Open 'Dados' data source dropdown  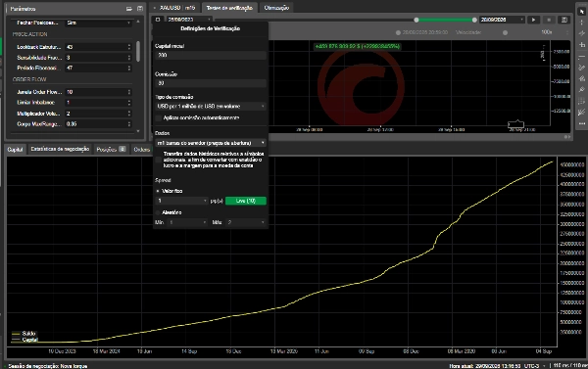pyautogui.click(x=211, y=143)
